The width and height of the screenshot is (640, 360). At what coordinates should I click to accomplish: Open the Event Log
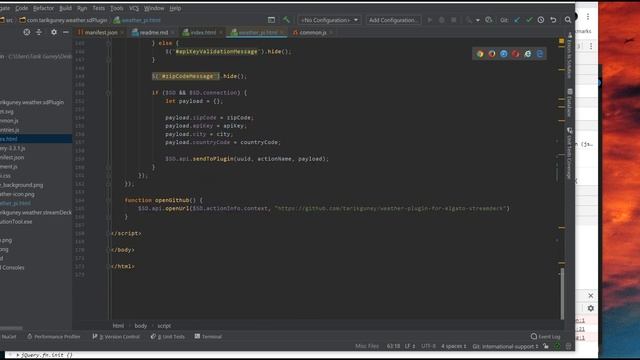point(545,337)
